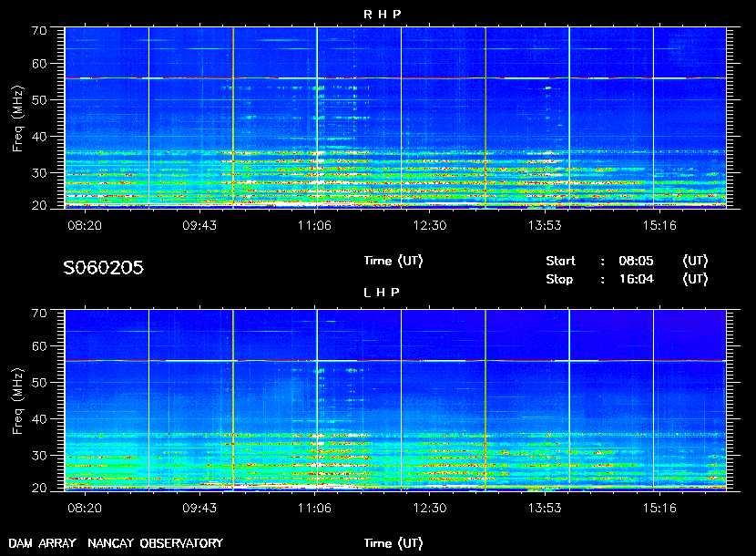Click the 50 frequency label on LHP axis
The width and height of the screenshot is (756, 556).
click(39, 383)
